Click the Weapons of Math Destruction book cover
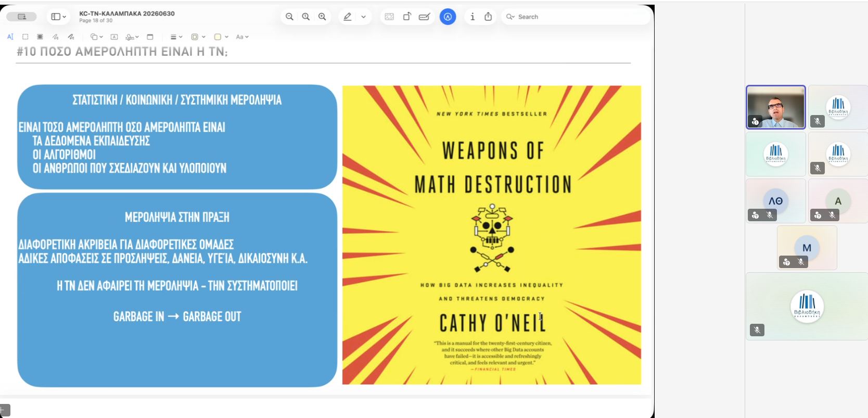 [x=492, y=235]
